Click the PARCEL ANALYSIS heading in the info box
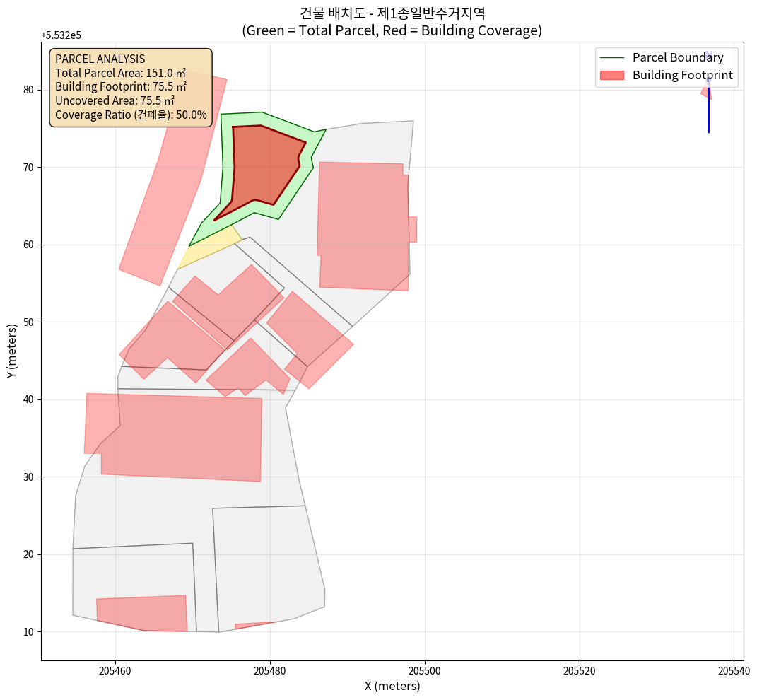The height and width of the screenshot is (700, 757). [x=100, y=59]
